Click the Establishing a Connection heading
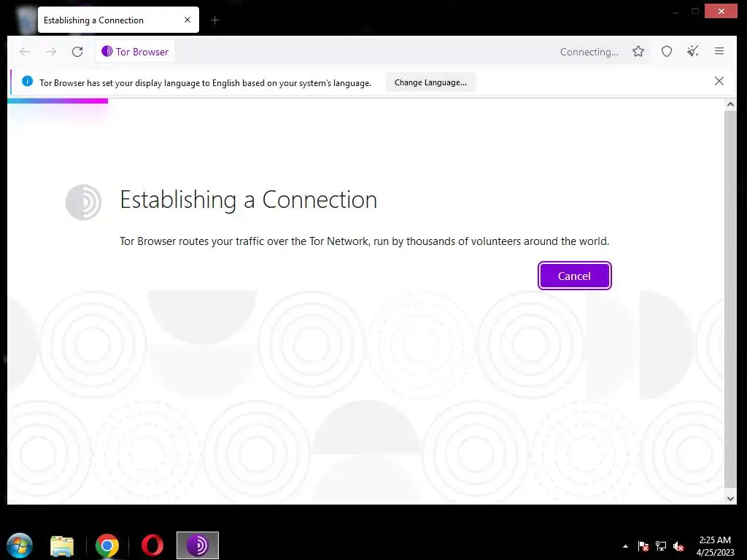The width and height of the screenshot is (747, 560). pyautogui.click(x=248, y=200)
